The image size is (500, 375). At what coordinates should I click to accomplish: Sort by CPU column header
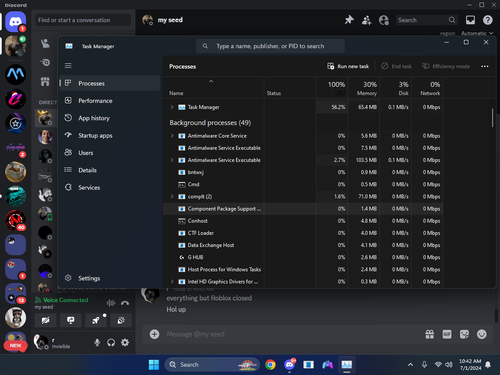point(332,88)
